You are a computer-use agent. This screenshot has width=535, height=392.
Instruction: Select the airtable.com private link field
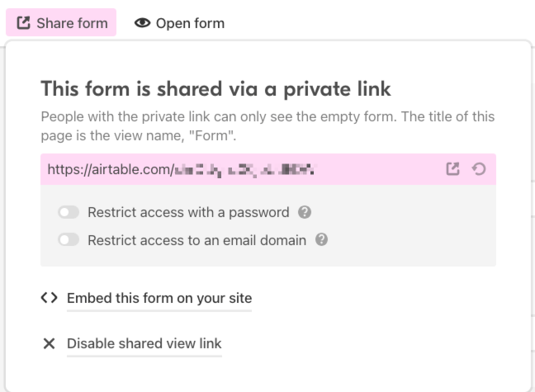pos(268,169)
